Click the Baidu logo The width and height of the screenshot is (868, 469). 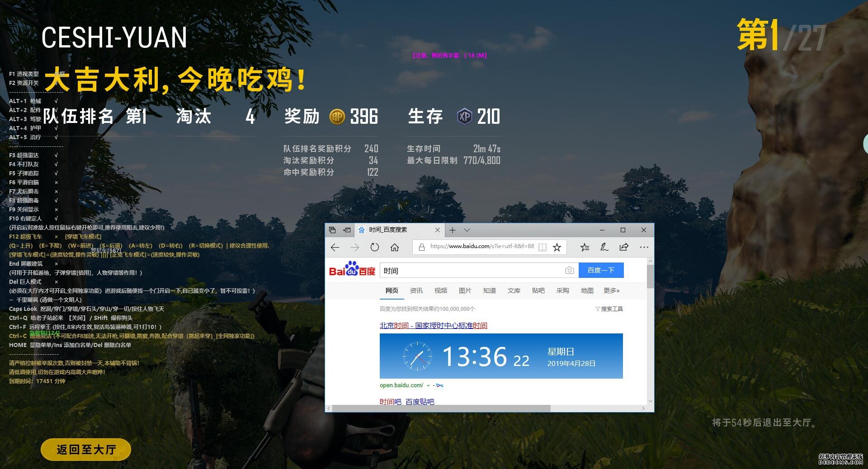coord(352,268)
